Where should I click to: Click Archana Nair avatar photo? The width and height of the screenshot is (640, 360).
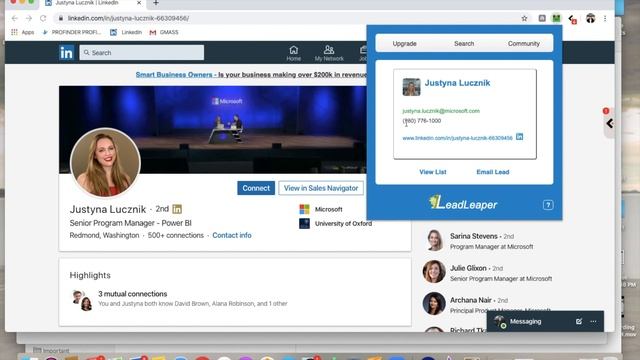[x=434, y=304]
